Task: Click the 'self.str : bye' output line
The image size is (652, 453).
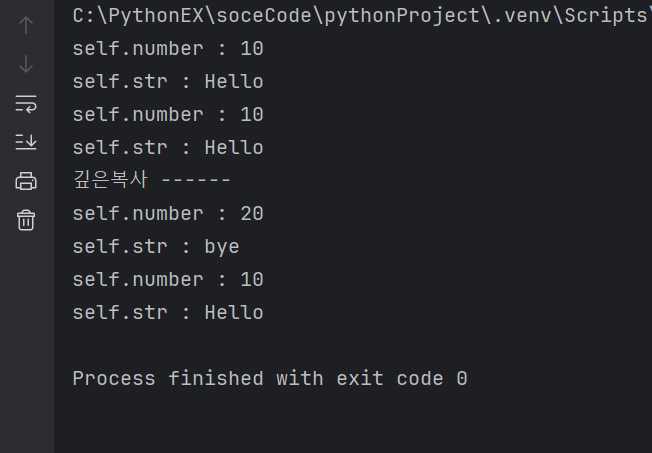Action: point(156,247)
